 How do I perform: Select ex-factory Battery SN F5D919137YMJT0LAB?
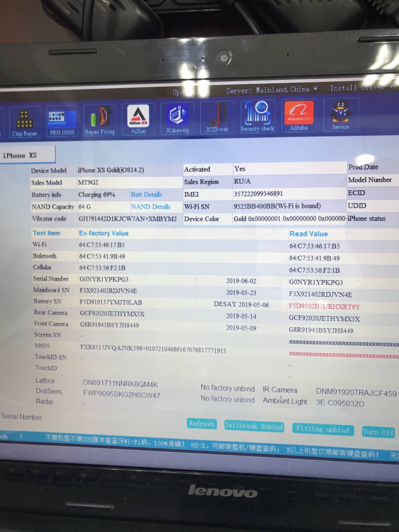(x=111, y=302)
